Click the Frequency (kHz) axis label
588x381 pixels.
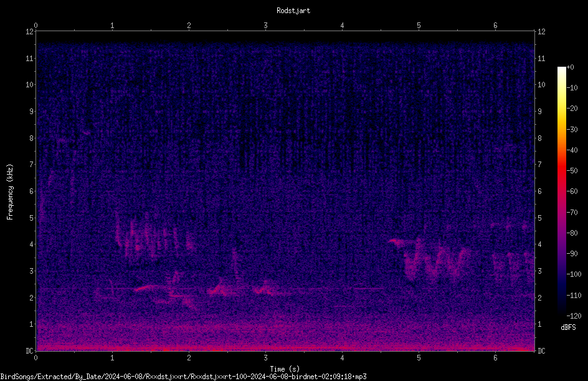point(10,192)
